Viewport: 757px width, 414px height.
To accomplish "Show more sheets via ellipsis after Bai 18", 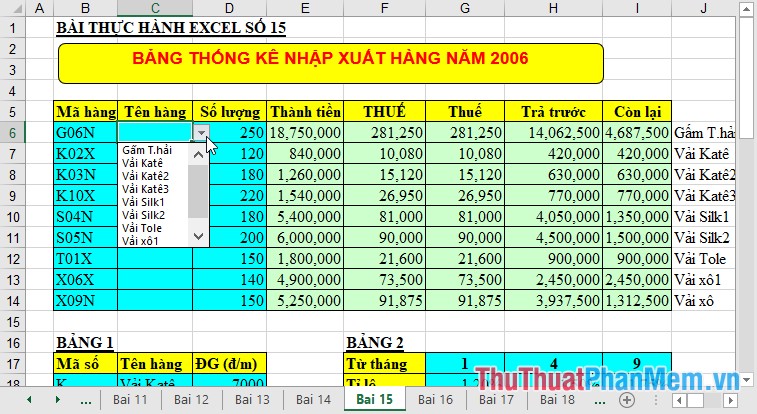I will click(600, 400).
